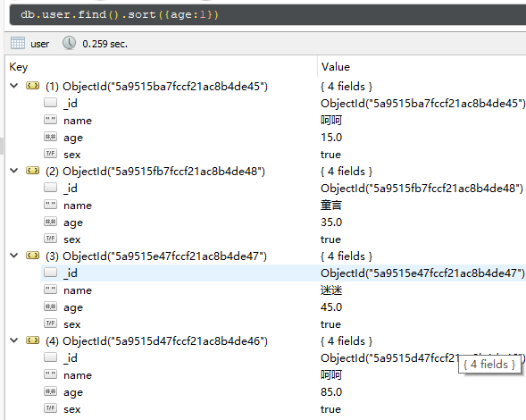Screen dimensions: 526x420
Task: Click the string type icon for name 迷迷
Action: 50,290
